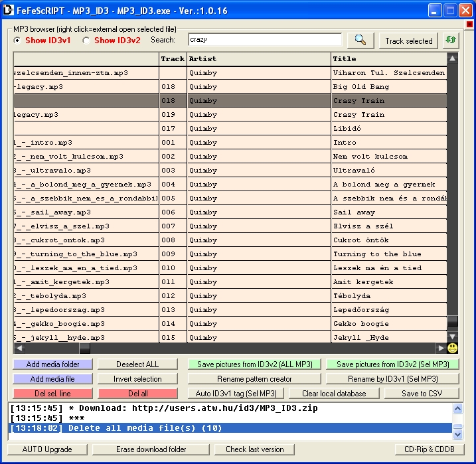Screen dimensions: 476x464
Task: Select Nem volt kulcsom title cell
Action: tap(389, 157)
